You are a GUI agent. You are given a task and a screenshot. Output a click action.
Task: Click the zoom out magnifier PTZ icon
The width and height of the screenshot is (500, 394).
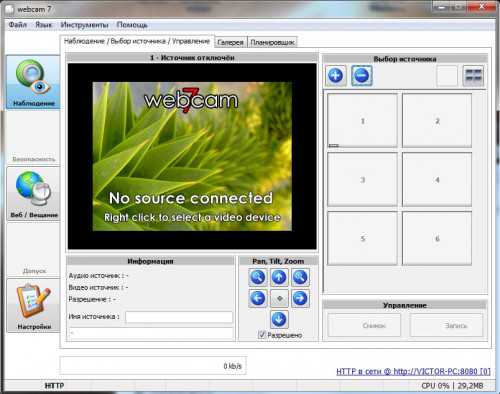(258, 277)
